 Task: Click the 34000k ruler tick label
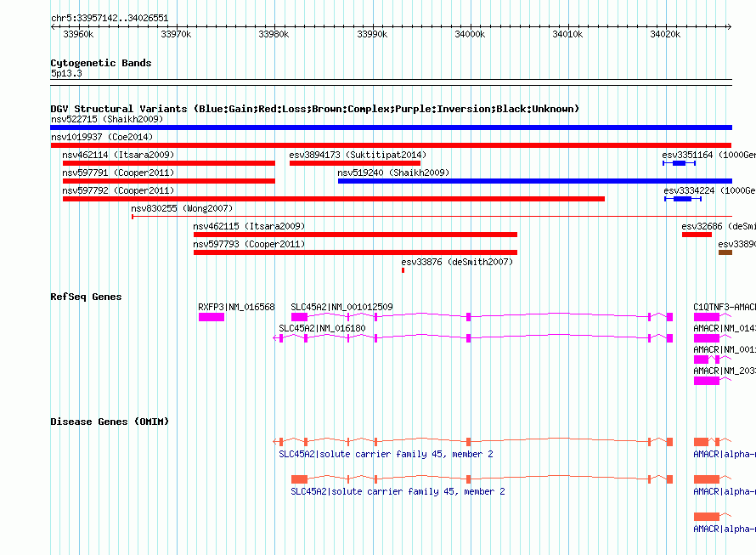pos(470,34)
